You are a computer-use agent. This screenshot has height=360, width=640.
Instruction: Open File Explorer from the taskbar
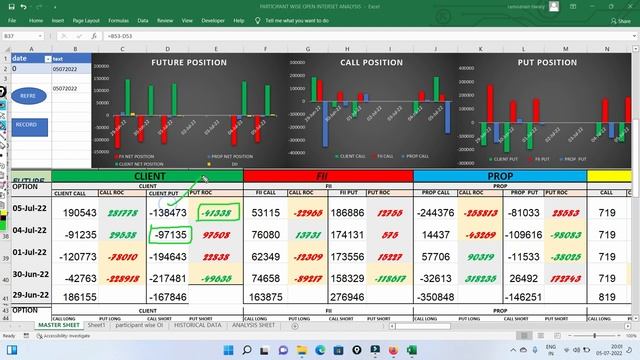tap(302, 350)
